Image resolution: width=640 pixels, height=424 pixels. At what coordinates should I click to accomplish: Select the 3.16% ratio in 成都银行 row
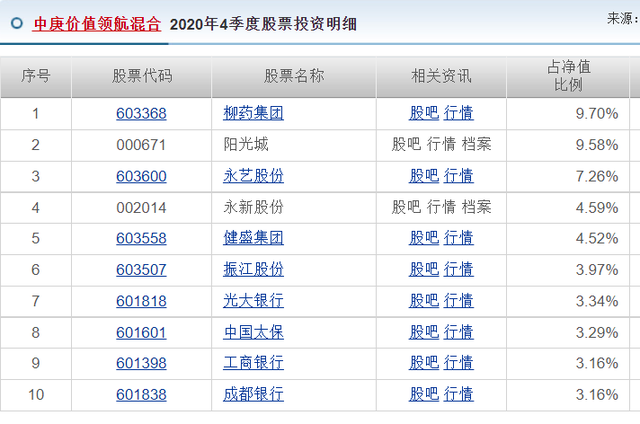(x=597, y=395)
